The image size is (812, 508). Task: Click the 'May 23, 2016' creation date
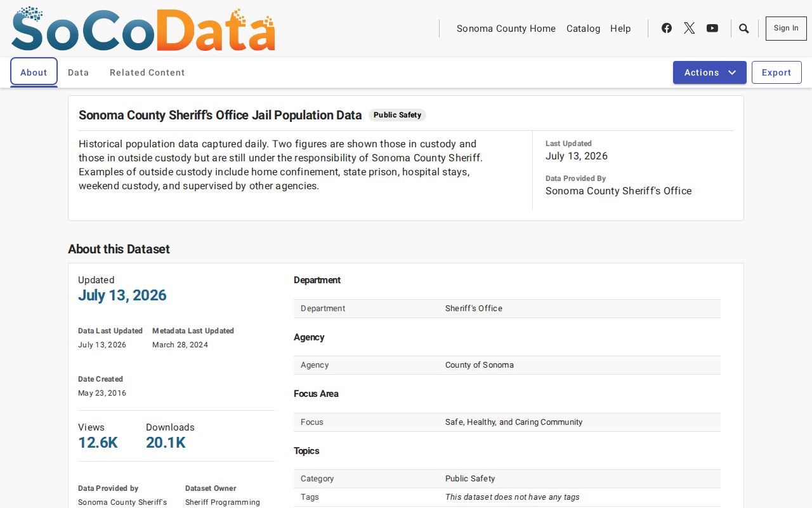pos(102,393)
